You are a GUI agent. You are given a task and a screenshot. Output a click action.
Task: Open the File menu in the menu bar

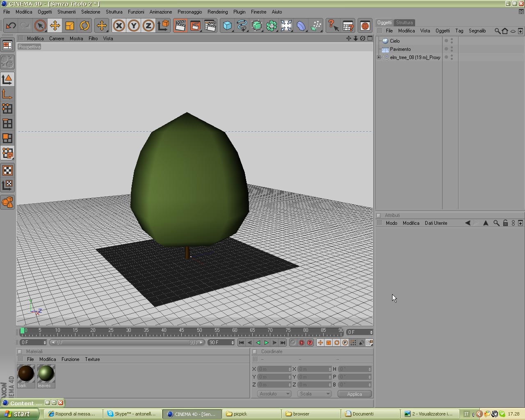pos(7,12)
